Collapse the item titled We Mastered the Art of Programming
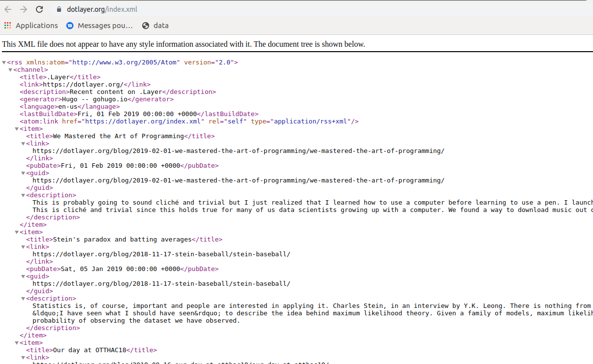 17,129
